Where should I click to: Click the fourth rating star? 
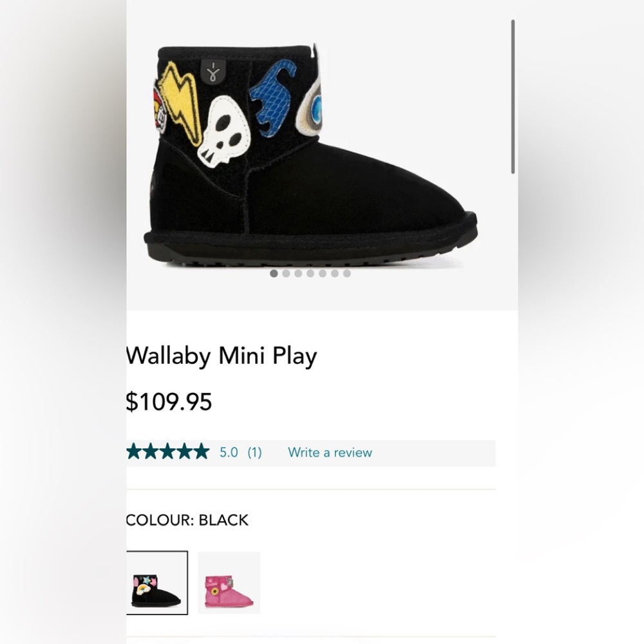185,452
